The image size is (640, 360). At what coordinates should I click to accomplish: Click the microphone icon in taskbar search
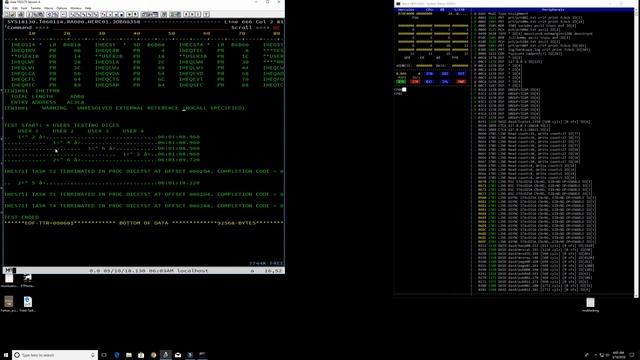(93, 355)
